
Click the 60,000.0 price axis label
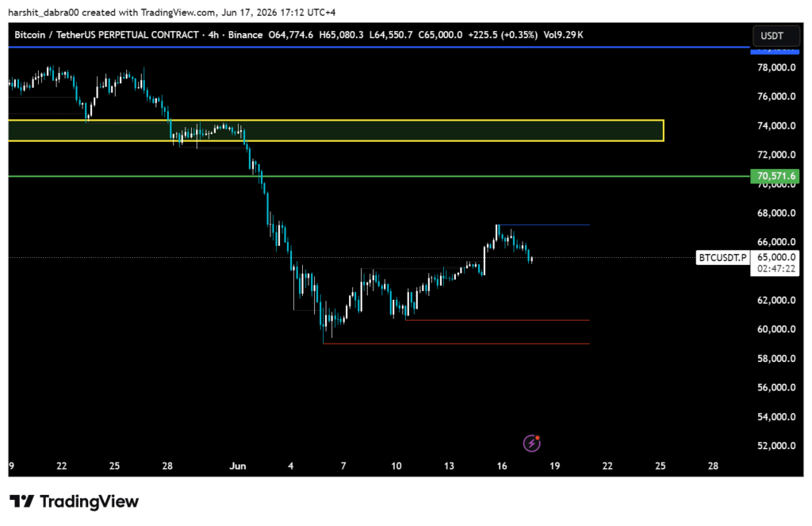coord(776,329)
